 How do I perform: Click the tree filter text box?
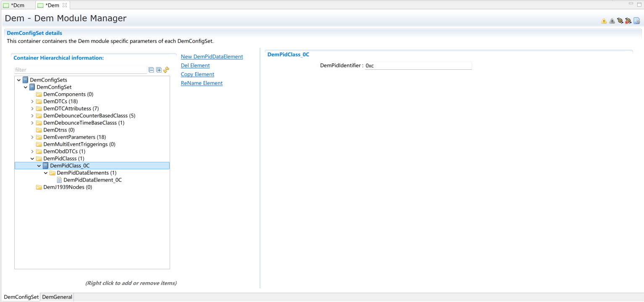tap(80, 70)
